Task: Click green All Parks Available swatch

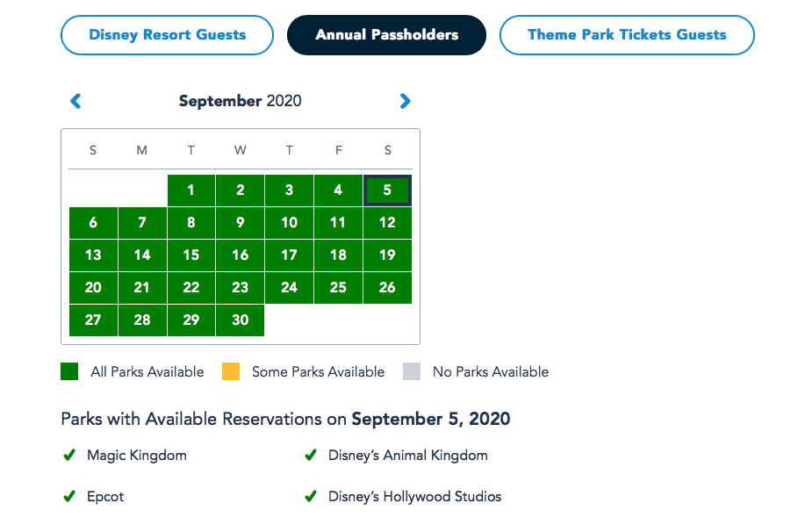Action: coord(69,371)
